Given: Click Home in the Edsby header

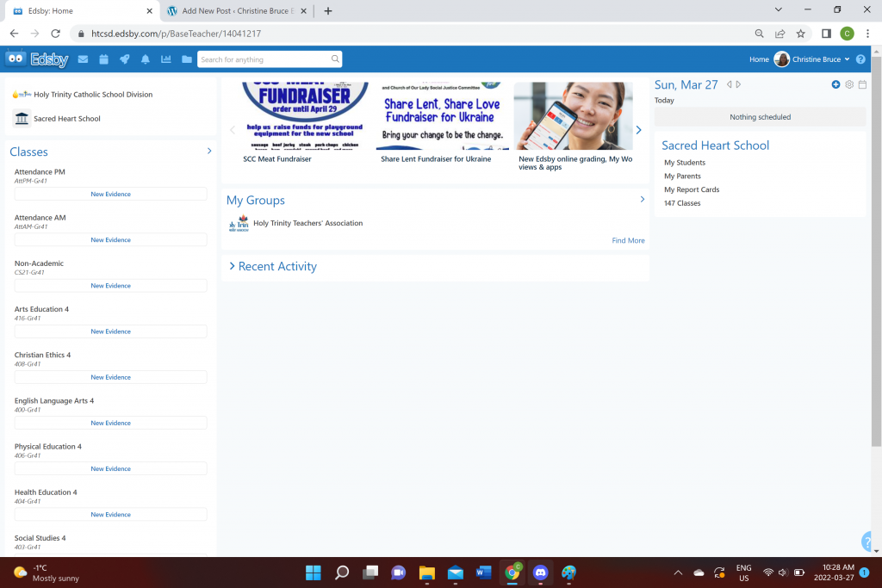Looking at the screenshot, I should pos(759,59).
